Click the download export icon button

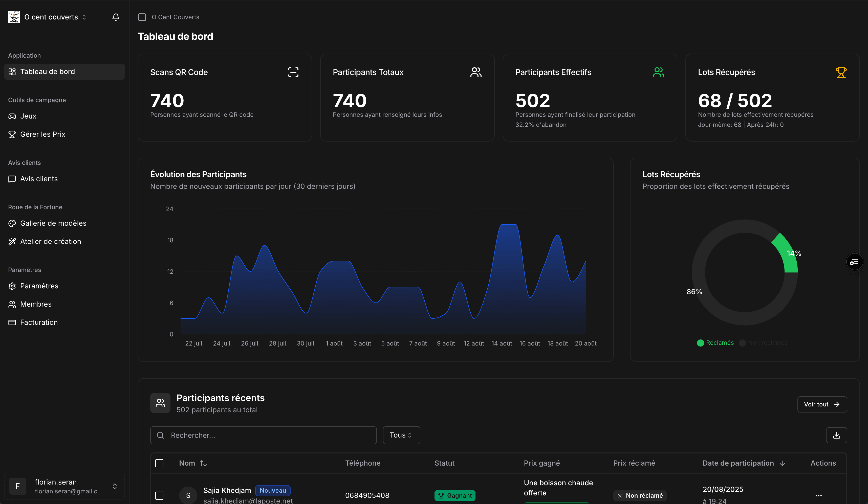click(836, 435)
